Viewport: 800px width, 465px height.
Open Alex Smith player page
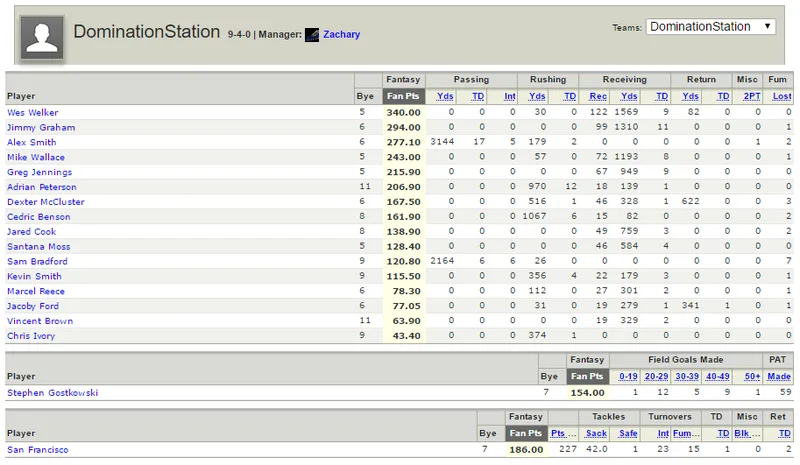tap(32, 142)
